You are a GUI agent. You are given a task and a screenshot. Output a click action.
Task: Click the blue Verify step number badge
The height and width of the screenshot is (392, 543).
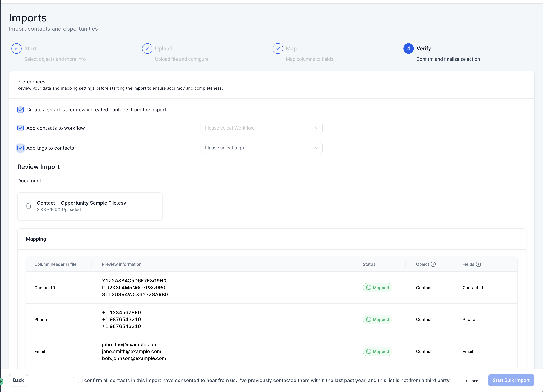[x=408, y=48]
